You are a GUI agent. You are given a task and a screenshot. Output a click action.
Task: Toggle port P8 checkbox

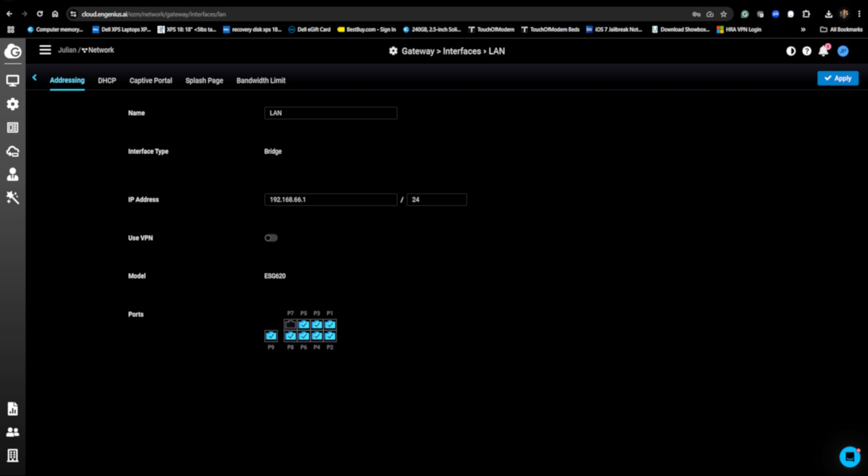tap(291, 336)
